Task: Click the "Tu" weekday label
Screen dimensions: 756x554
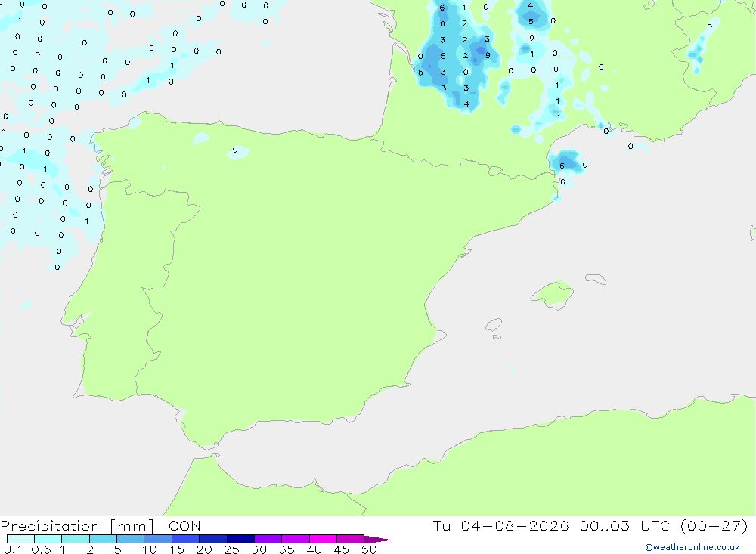Action: coord(442,525)
